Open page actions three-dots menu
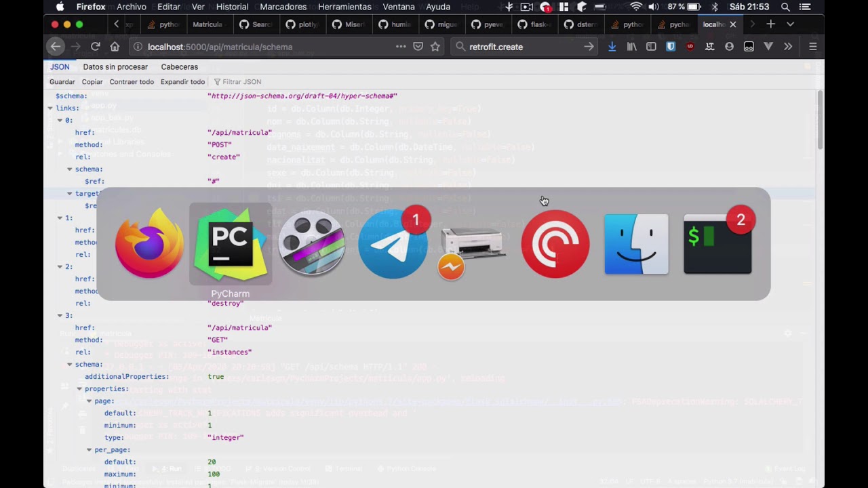This screenshot has width=868, height=488. (401, 47)
